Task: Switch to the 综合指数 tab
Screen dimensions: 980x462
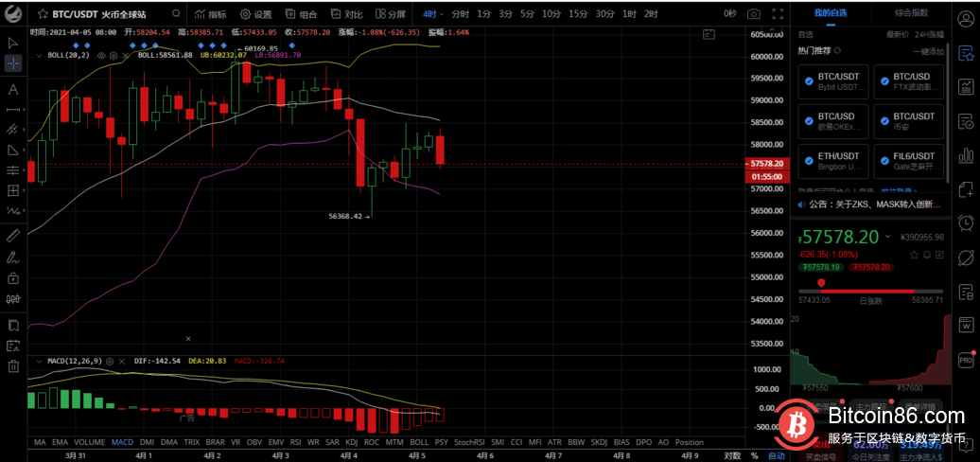Action: coord(910,13)
